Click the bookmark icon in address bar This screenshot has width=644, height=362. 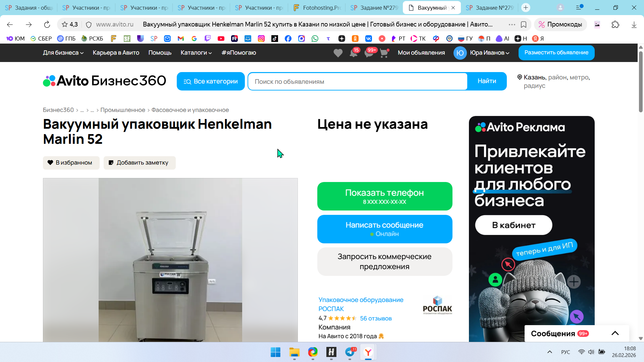click(x=523, y=24)
